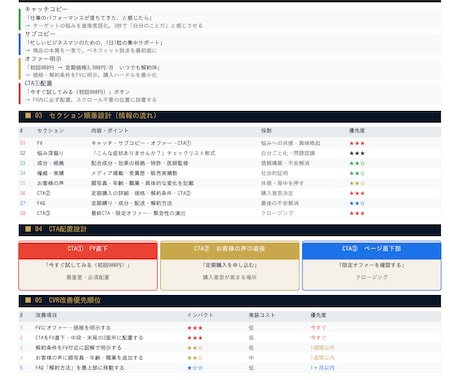The image size is (460, 380).
Task: Select the line 今すぐ試してみる ボタン
Action: coord(78,92)
